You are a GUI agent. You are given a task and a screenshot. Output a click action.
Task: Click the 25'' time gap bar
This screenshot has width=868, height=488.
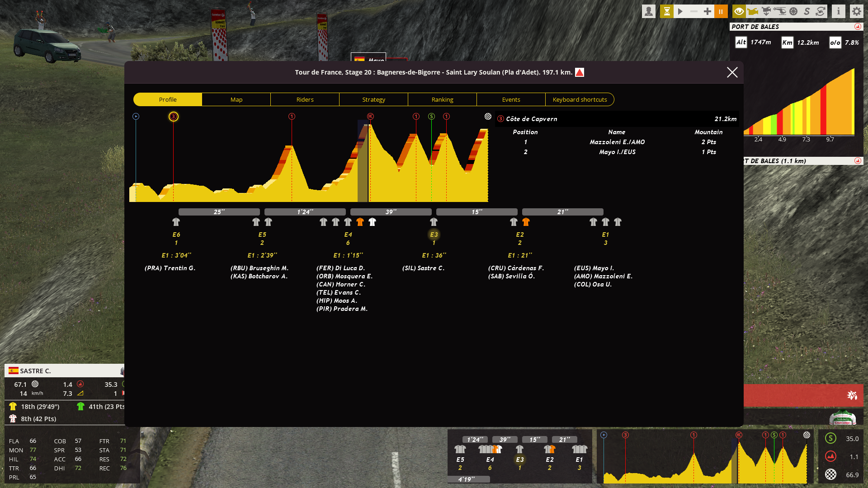(x=219, y=212)
